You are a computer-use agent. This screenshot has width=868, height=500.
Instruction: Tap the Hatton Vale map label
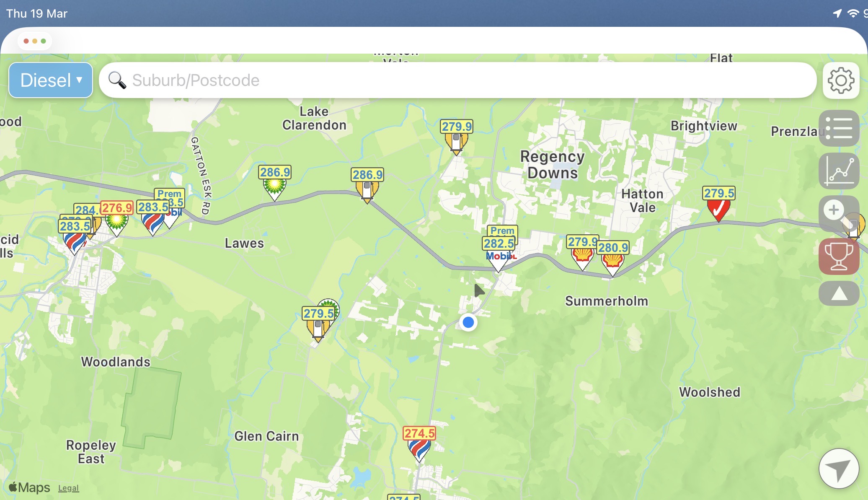point(643,201)
